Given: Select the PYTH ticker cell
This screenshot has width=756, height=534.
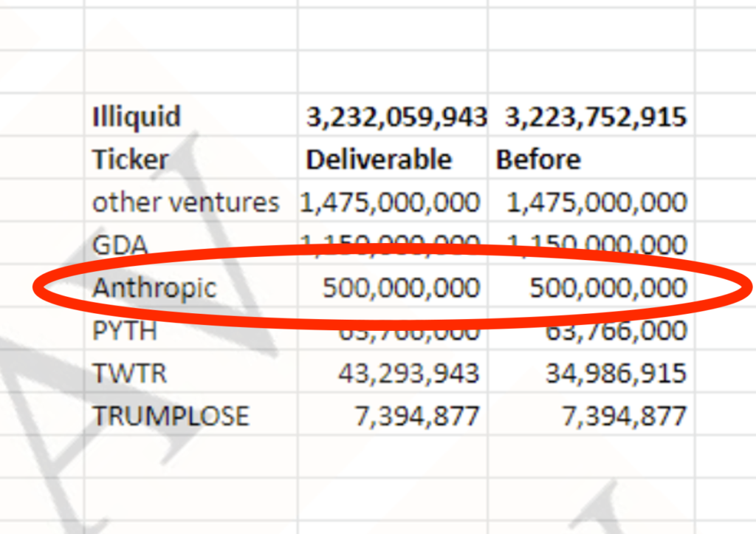Looking at the screenshot, I should [x=191, y=328].
